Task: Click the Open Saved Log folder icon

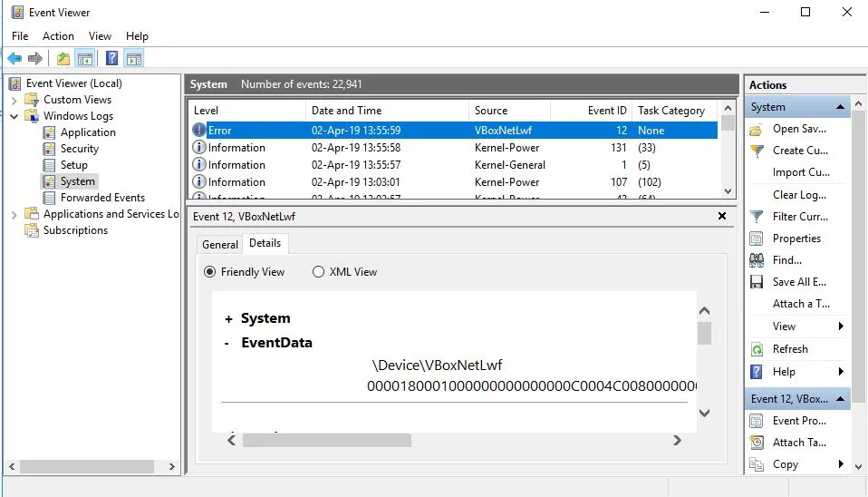Action: [x=757, y=129]
